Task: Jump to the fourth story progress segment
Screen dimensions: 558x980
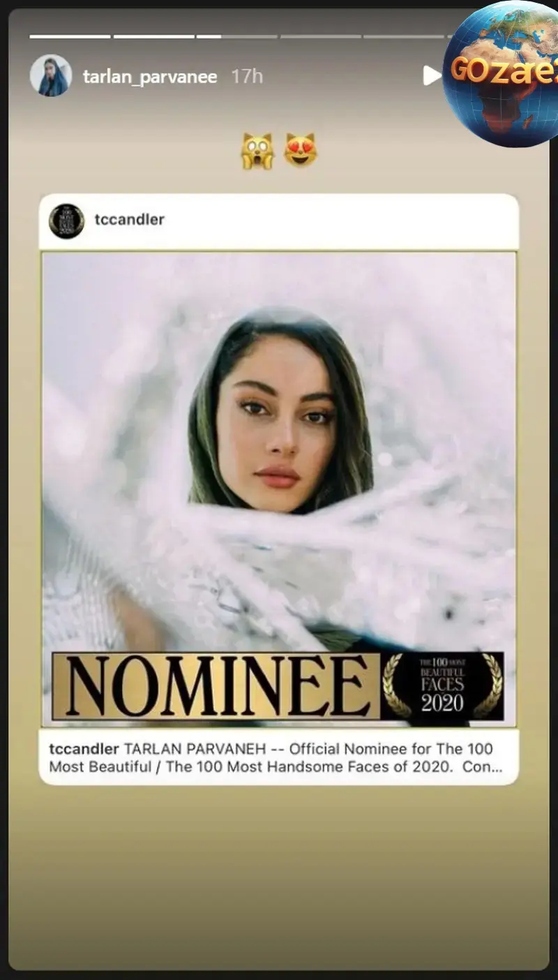Action: click(321, 36)
